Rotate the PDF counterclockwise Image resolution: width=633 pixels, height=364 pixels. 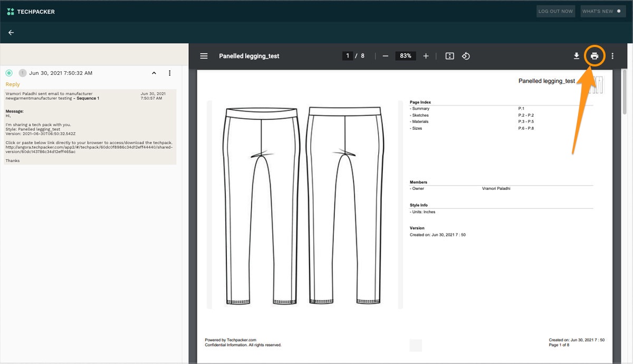click(466, 56)
